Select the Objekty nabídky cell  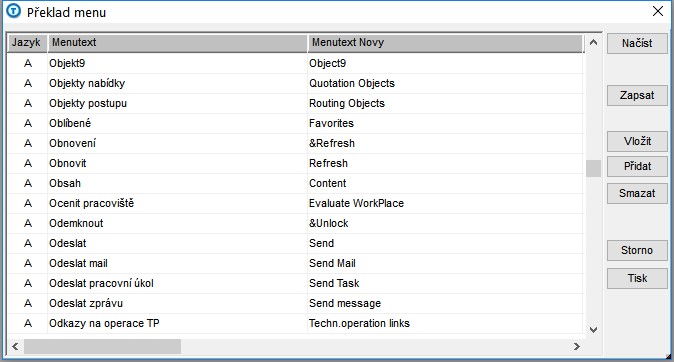177,83
